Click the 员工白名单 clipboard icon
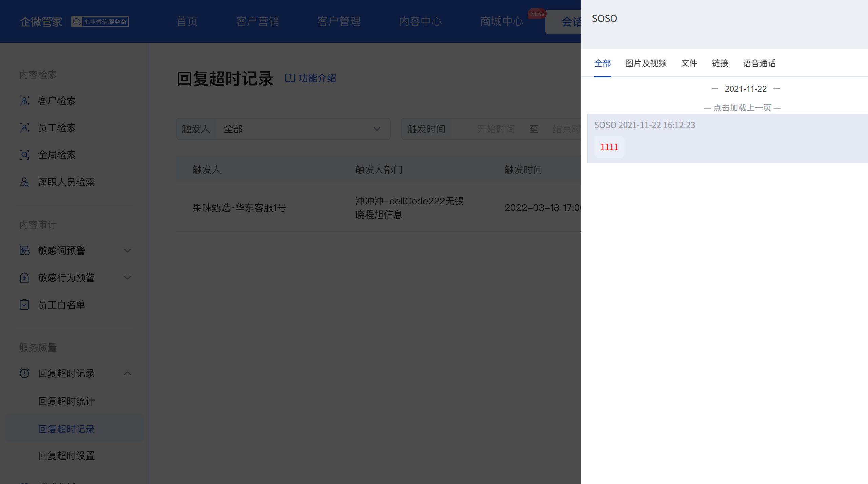 click(x=24, y=305)
